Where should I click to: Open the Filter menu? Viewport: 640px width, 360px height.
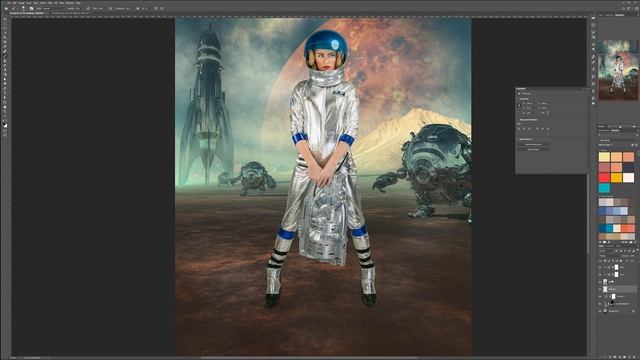point(49,3)
